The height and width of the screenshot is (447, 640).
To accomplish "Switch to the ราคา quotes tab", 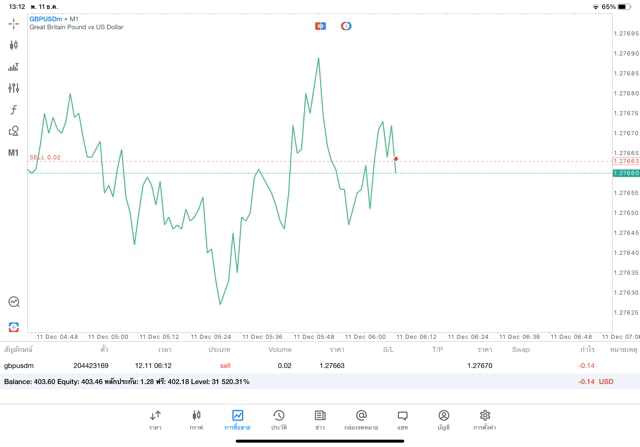I will pyautogui.click(x=155, y=419).
